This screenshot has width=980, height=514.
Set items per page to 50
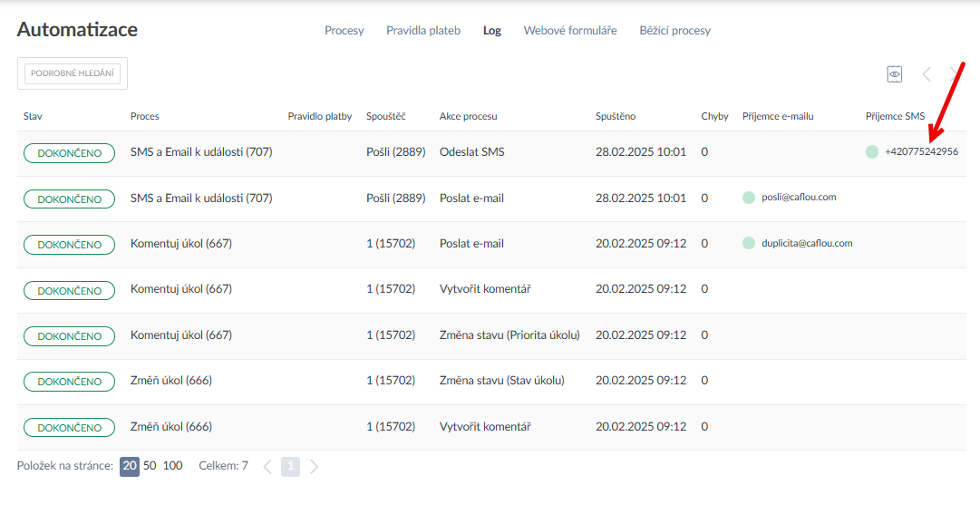pyautogui.click(x=150, y=466)
